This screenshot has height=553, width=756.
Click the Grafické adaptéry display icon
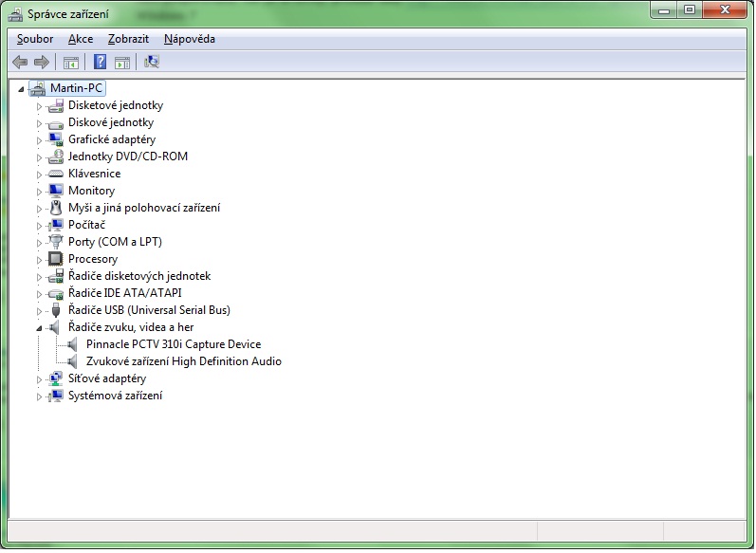[x=56, y=139]
